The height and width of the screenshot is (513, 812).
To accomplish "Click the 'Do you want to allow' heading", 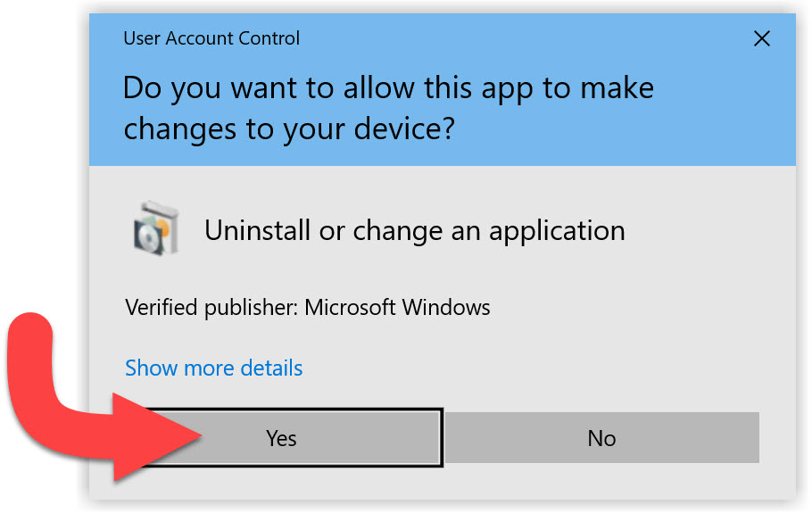I will 388,88.
